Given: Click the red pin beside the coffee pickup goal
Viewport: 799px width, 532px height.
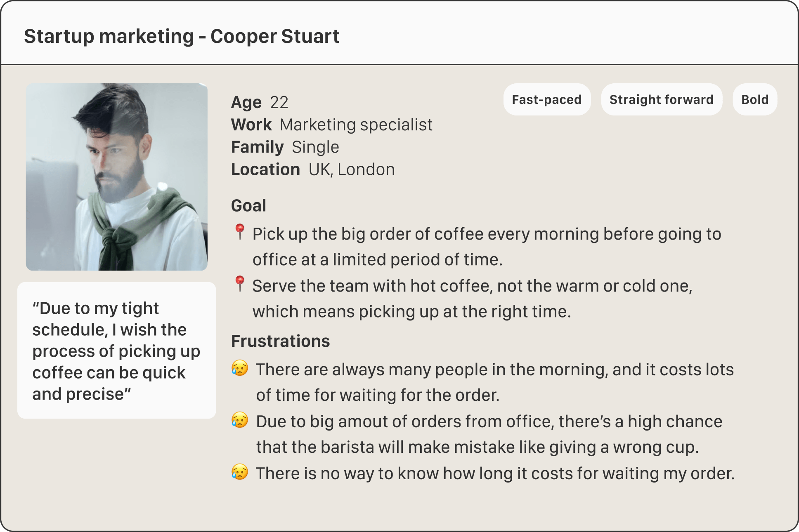Looking at the screenshot, I should click(x=239, y=231).
